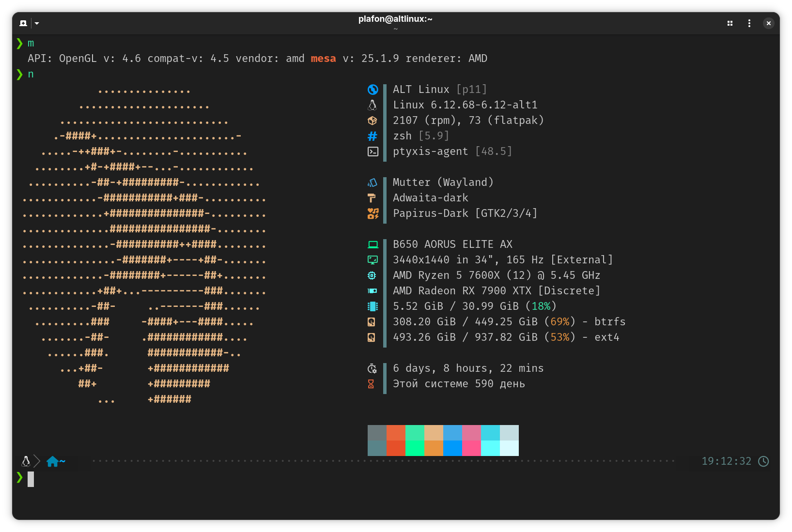Click the CPU chip icon
Image resolution: width=792 pixels, height=532 pixels.
click(x=372, y=275)
